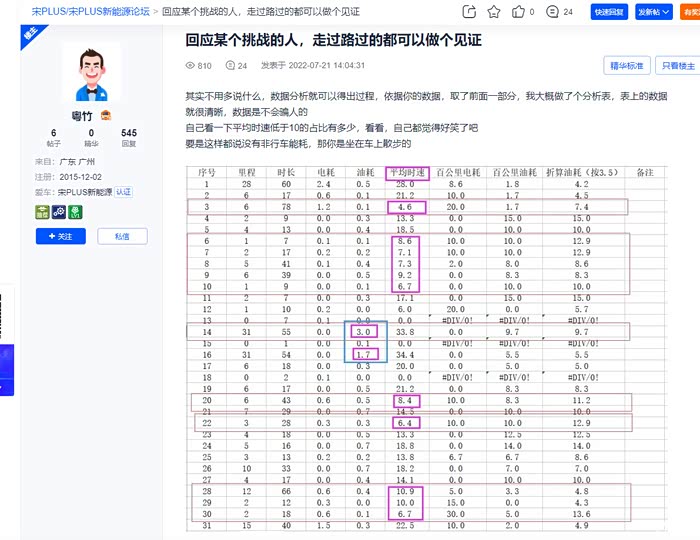Click the thumbs-up like icon
Viewport: 700px width, 540px height.
(x=518, y=12)
